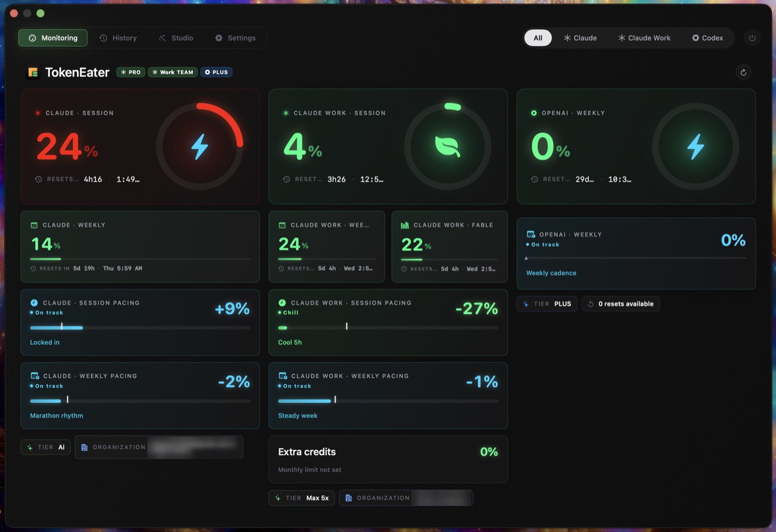Click the Thu 5:59 AM reset time

click(x=122, y=268)
